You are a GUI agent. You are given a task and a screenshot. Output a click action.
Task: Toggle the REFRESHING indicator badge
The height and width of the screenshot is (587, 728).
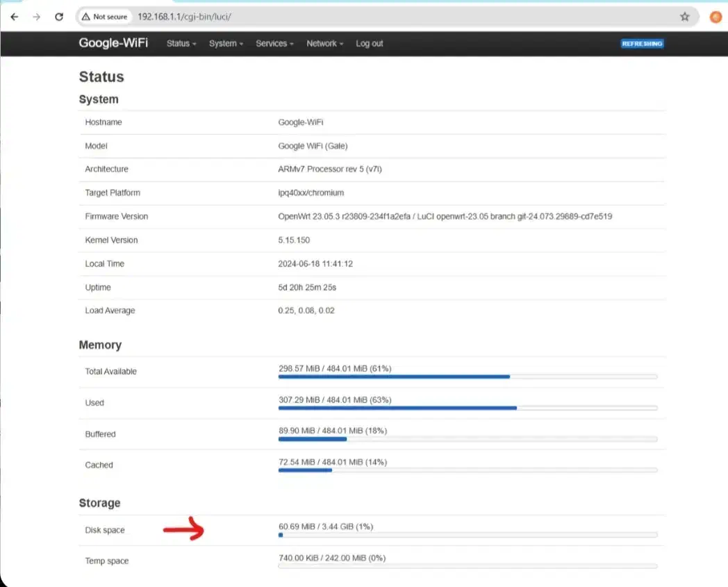pos(642,44)
